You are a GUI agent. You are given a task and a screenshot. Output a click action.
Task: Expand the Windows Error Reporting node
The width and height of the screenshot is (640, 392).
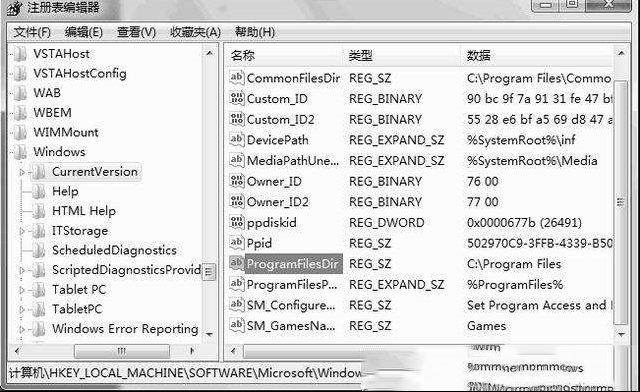coord(22,329)
